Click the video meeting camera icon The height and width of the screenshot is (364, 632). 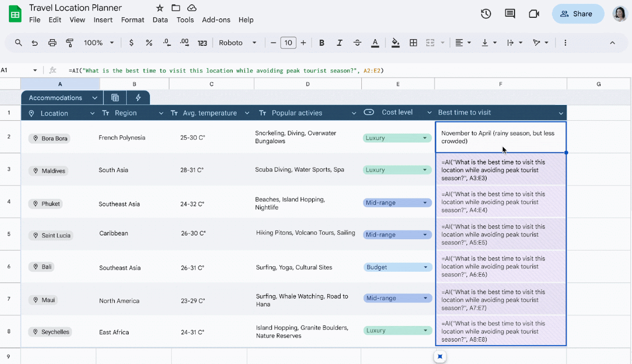coord(534,14)
